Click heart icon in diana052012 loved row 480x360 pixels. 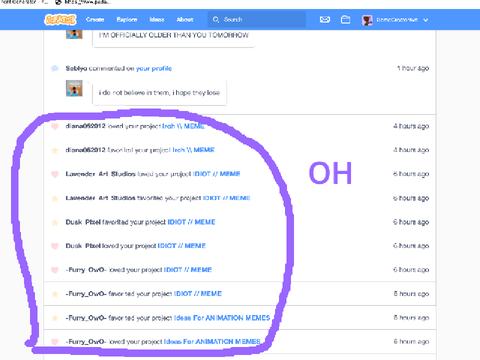click(55, 126)
